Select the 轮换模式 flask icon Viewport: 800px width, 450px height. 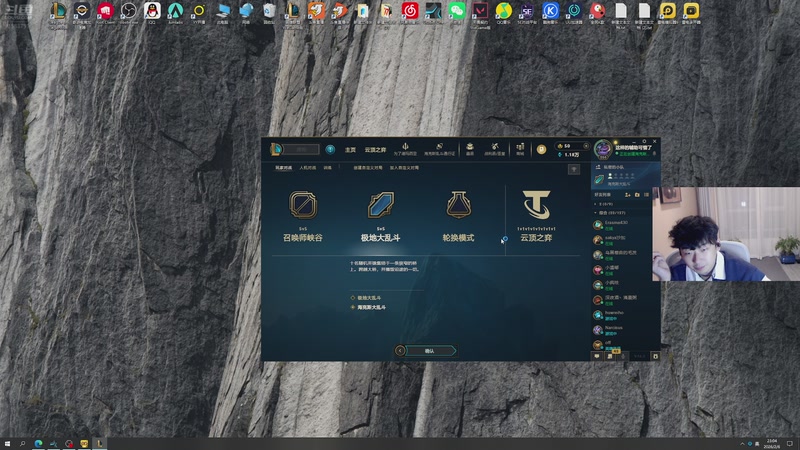(x=458, y=205)
